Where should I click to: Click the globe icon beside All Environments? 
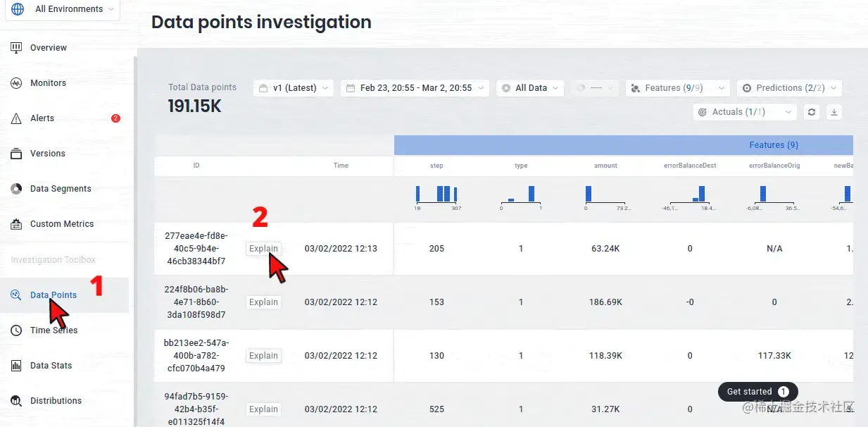(18, 9)
